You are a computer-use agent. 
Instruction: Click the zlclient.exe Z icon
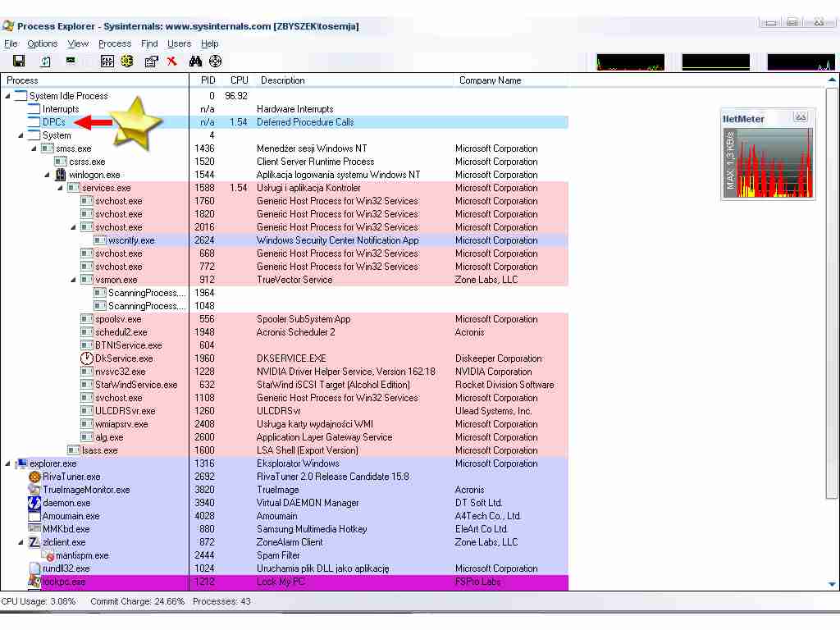(x=34, y=542)
